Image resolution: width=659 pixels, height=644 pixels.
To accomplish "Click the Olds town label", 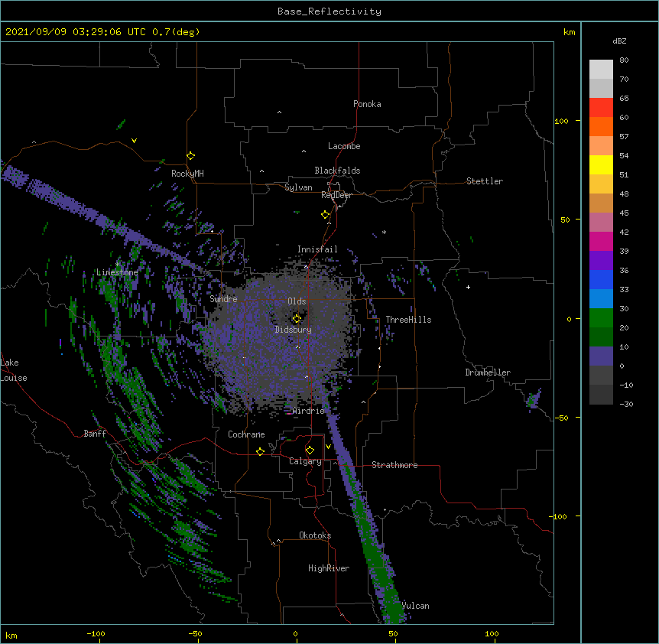I will point(297,301).
